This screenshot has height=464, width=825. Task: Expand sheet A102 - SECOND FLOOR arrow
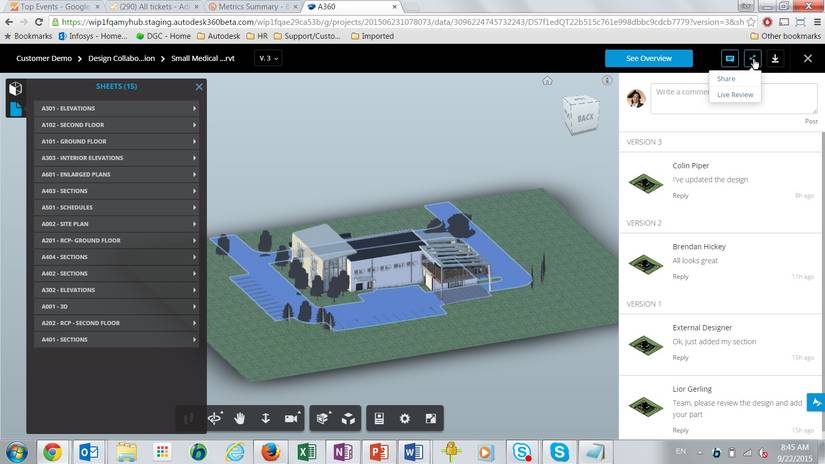click(195, 125)
